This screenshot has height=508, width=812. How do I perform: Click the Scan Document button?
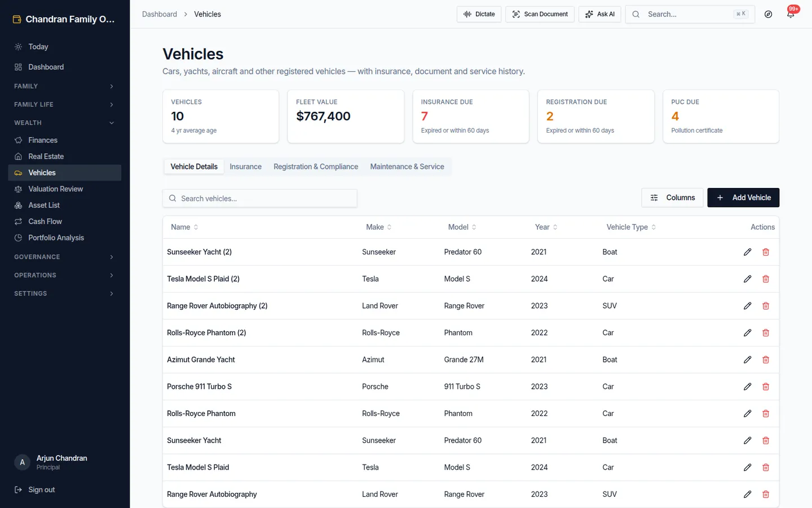pyautogui.click(x=540, y=14)
